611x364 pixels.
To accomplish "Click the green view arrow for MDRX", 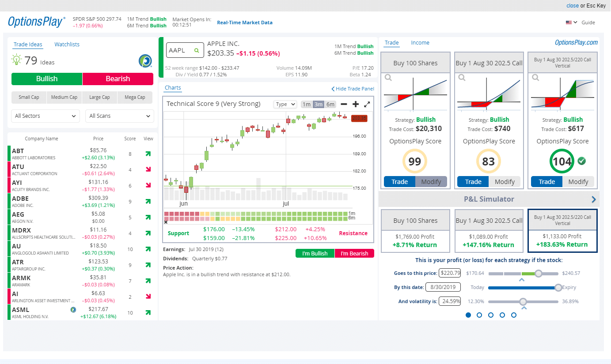I will pos(148,233).
